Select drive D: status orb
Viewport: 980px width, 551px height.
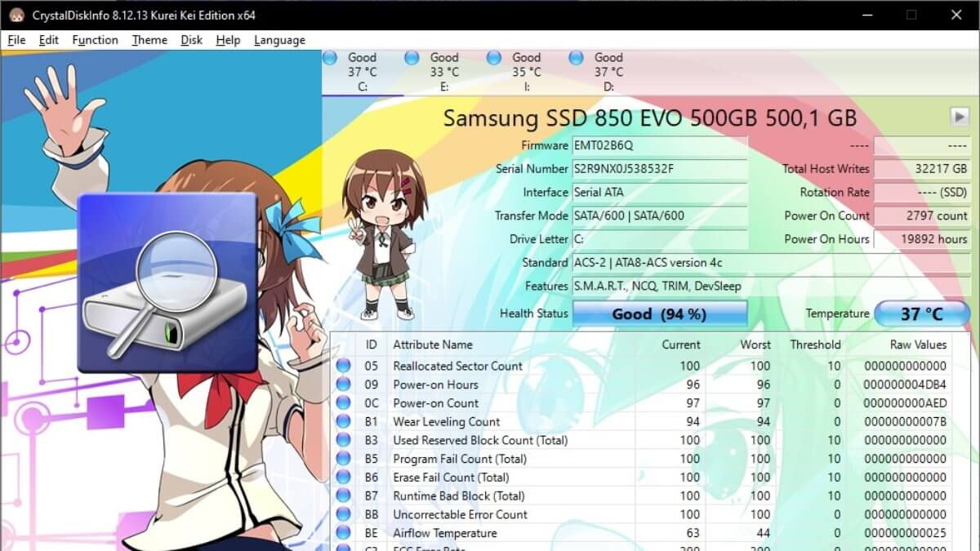pos(576,58)
